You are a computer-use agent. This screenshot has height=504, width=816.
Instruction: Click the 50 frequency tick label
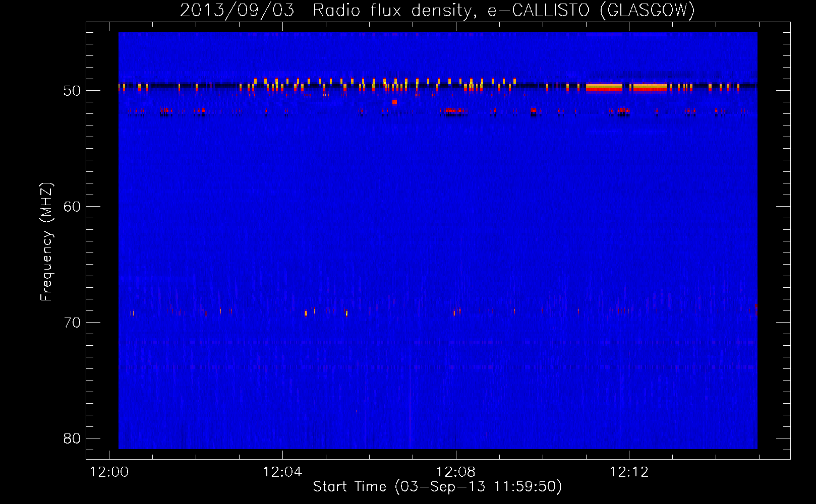(x=72, y=91)
